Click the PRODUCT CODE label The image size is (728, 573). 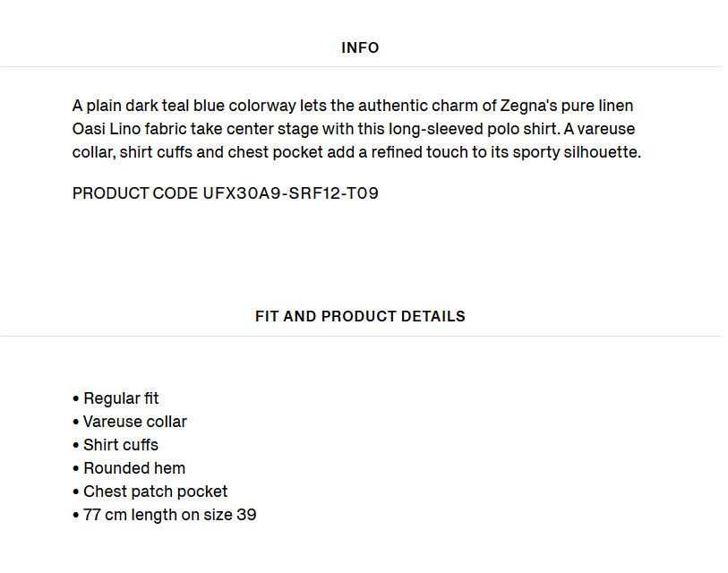135,193
